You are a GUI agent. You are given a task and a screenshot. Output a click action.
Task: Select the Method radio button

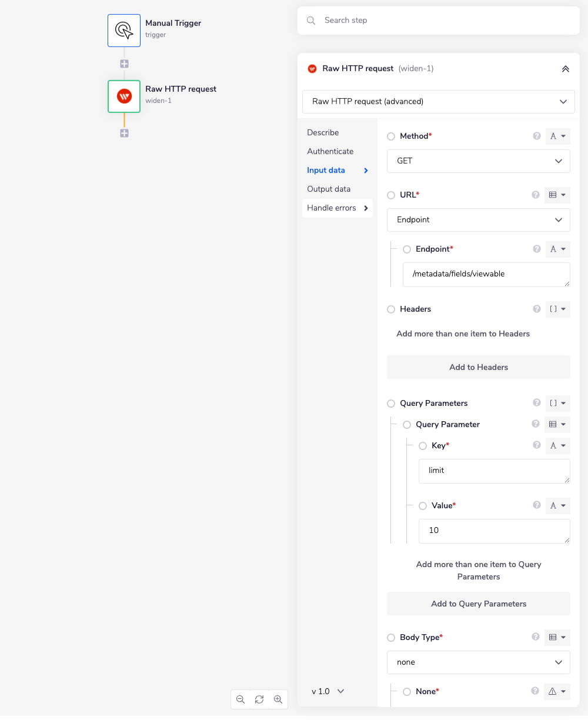[x=391, y=136]
